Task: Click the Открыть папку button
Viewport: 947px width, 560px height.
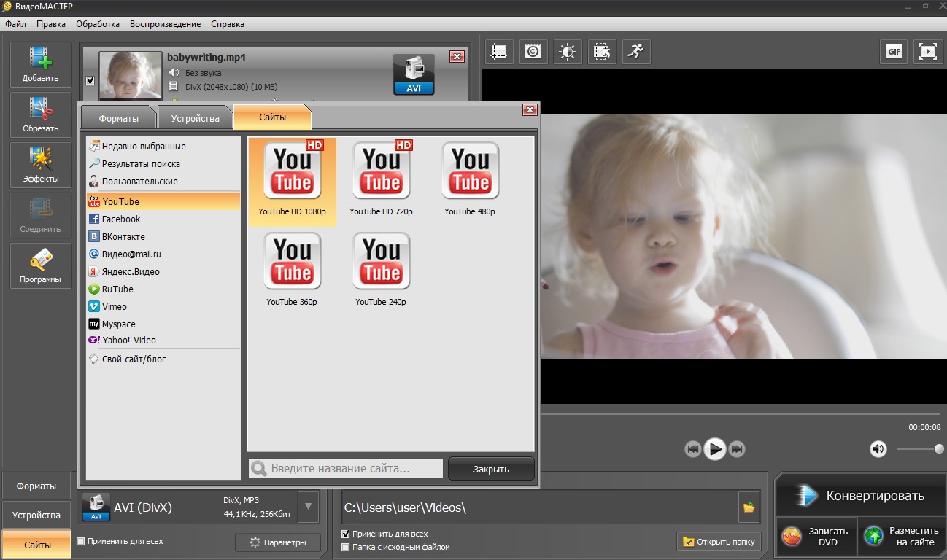Action: [x=719, y=542]
